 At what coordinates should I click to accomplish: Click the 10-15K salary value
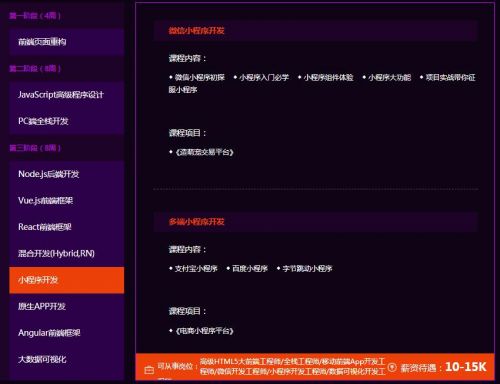pos(466,367)
